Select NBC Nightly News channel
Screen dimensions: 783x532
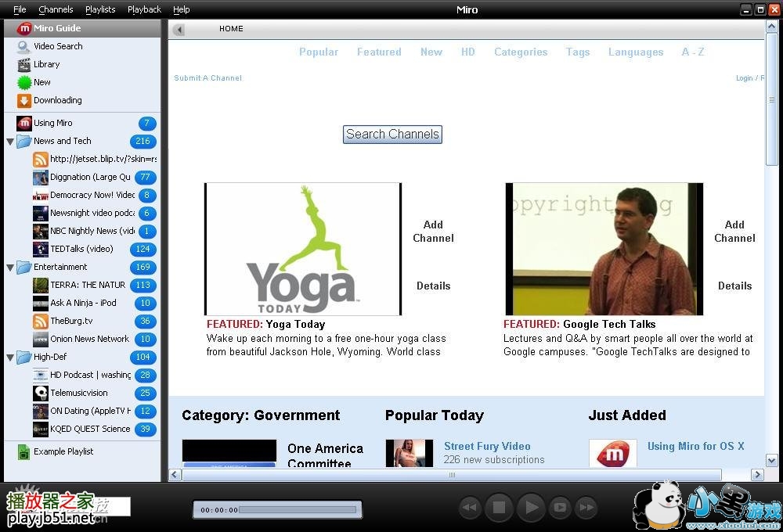coord(95,231)
